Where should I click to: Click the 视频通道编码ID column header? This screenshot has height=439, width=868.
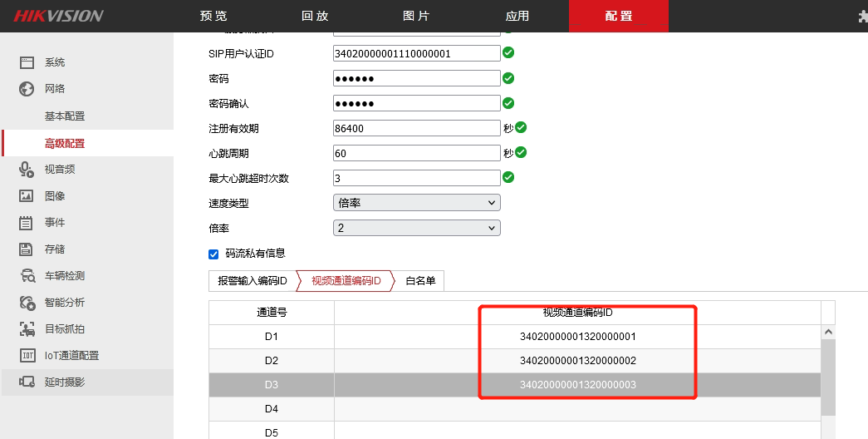(x=578, y=313)
